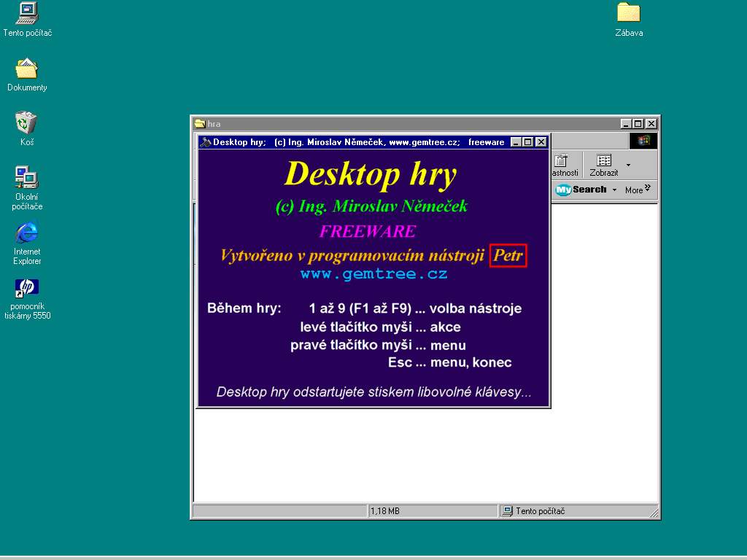Open Okolní počítače network icon
Viewport: 747px width, 560px height.
click(x=27, y=178)
